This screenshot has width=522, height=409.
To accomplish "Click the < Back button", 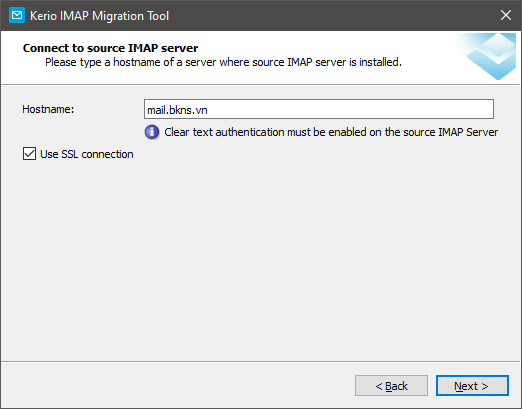I will pos(391,386).
